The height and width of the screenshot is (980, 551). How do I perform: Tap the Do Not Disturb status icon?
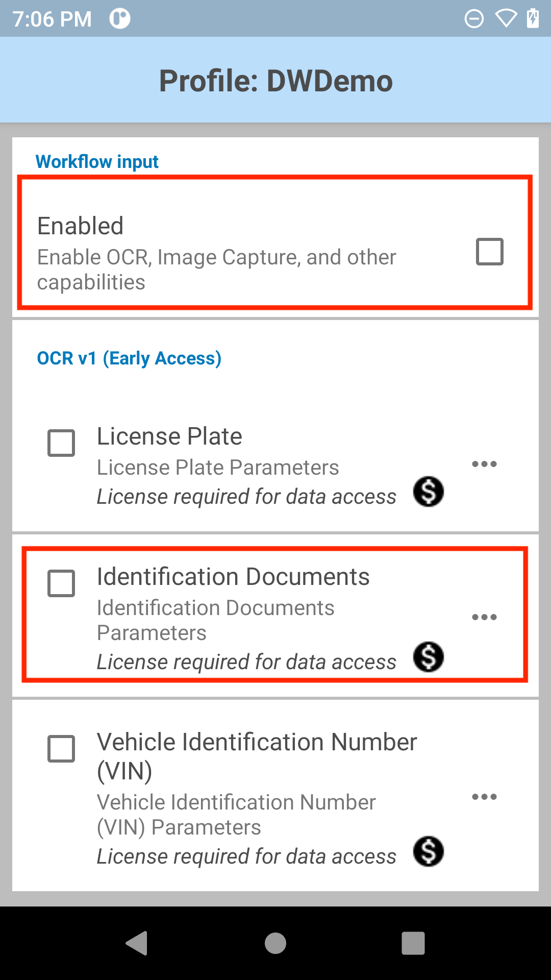474,19
